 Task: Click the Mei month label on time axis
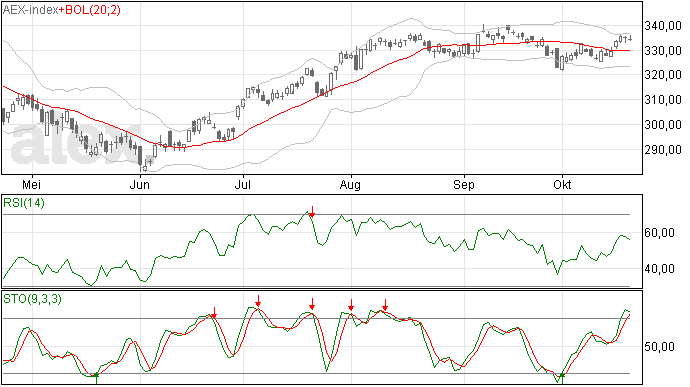coord(31,184)
